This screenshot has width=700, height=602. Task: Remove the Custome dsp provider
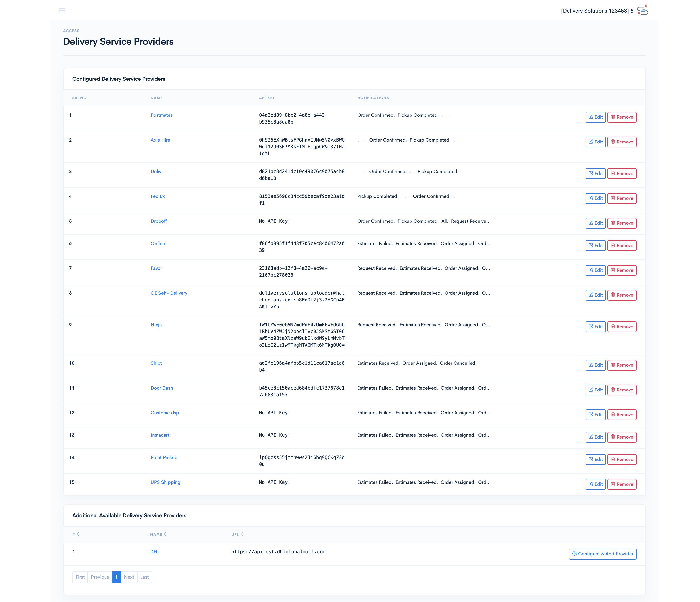click(622, 415)
